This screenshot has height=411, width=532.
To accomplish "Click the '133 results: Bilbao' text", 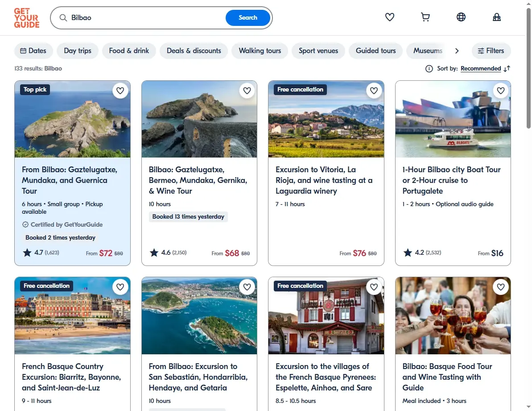I will coord(38,69).
